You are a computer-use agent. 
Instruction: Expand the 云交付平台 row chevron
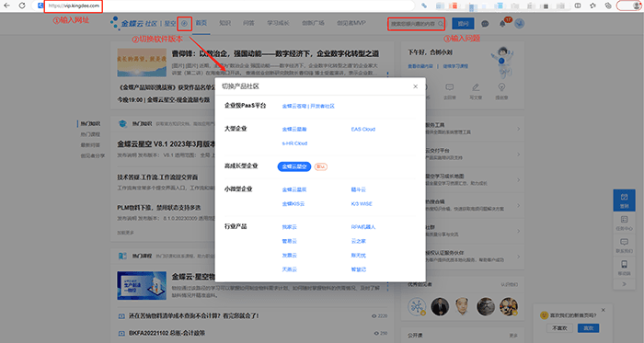(518, 154)
